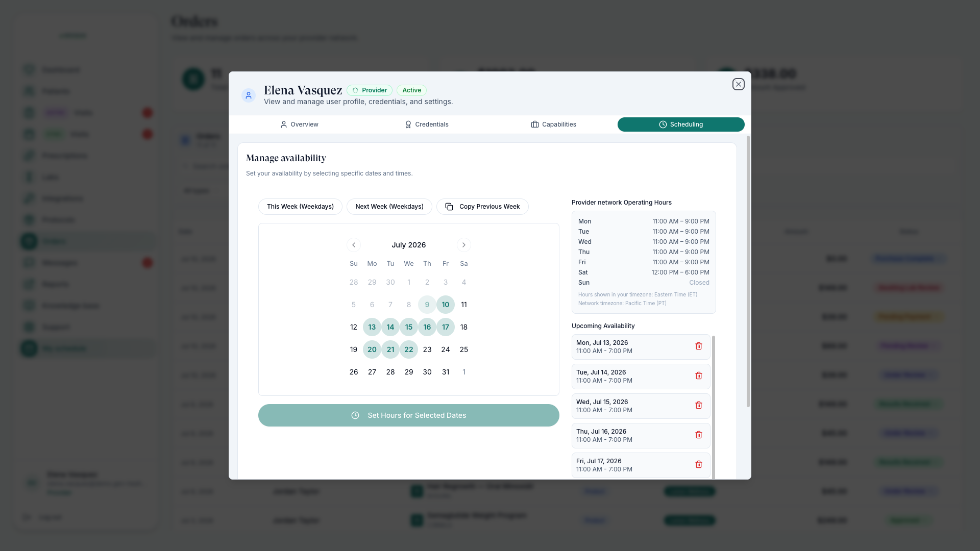Select July 18 in the calendar
980x551 pixels.
(x=464, y=327)
